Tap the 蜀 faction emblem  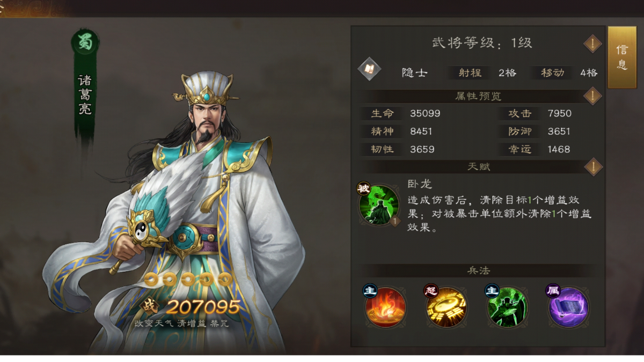(85, 43)
